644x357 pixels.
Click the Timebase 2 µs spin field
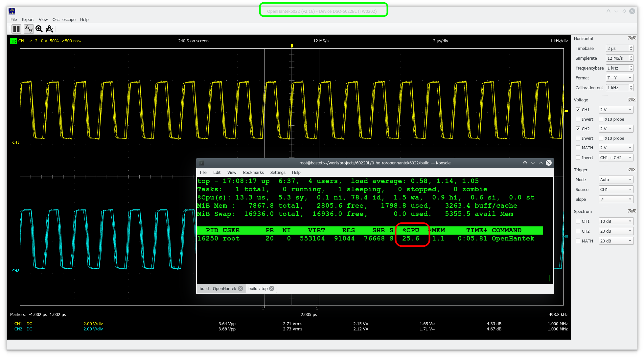pos(617,48)
